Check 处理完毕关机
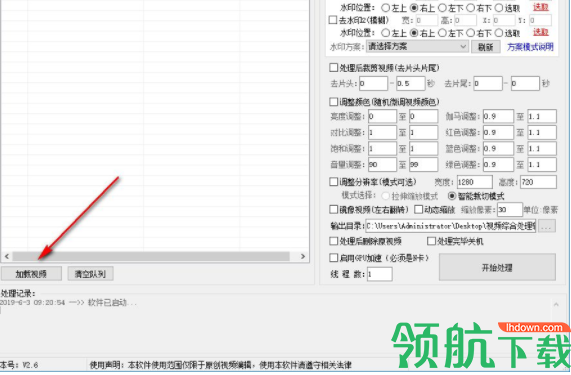The height and width of the screenshot is (375, 571). tap(431, 241)
